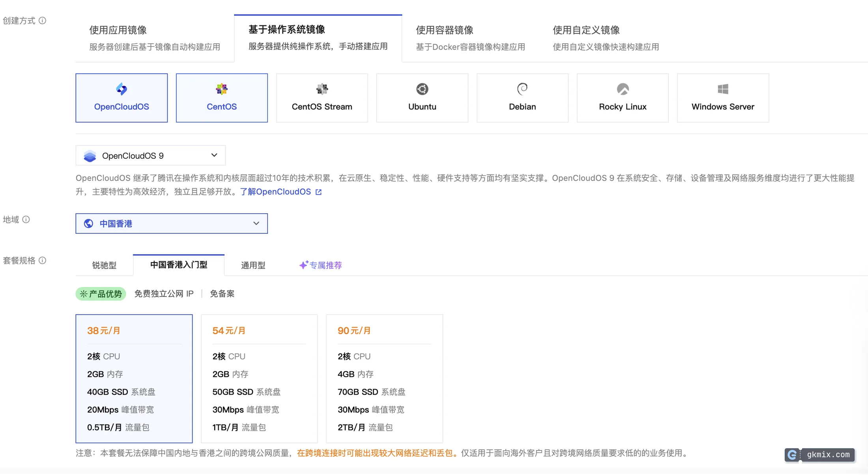Click the info icon beside 地域
Screen dimensions: 868x475
[26, 220]
